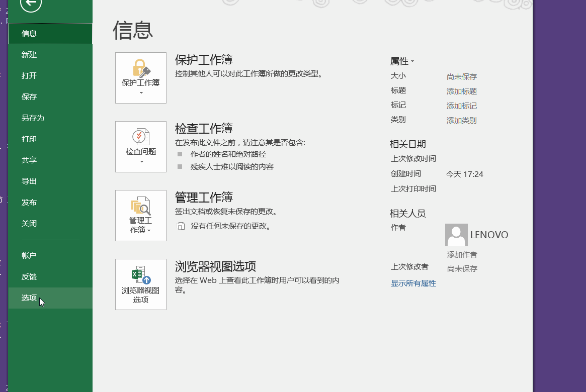
Task: Select 打印 from the sidebar
Action: tap(28, 139)
